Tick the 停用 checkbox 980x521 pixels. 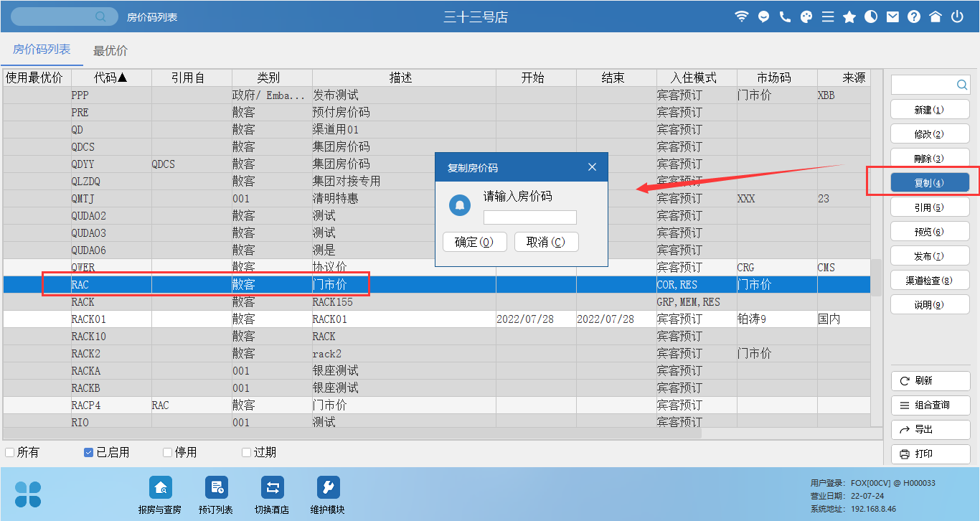[x=167, y=453]
